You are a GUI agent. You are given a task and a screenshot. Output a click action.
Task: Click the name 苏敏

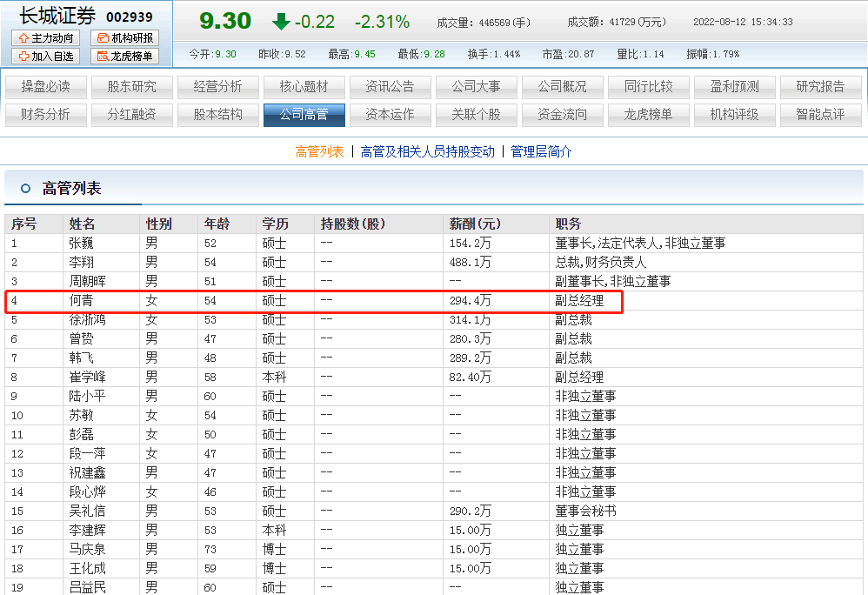tap(82, 415)
